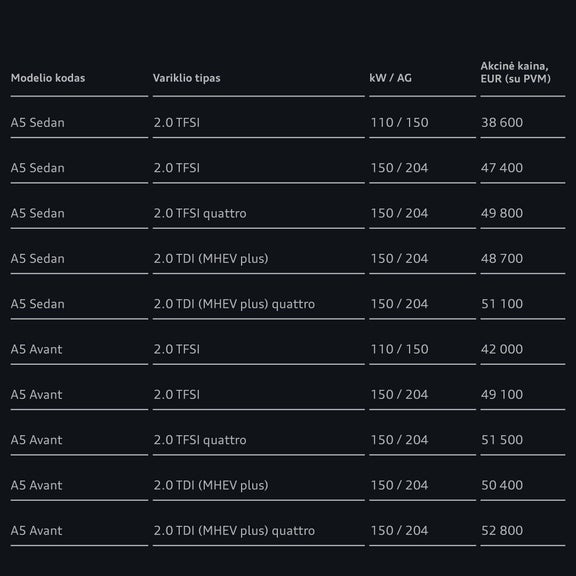
Task: Select the A5 Sedan 38 600 price
Action: pyautogui.click(x=502, y=122)
